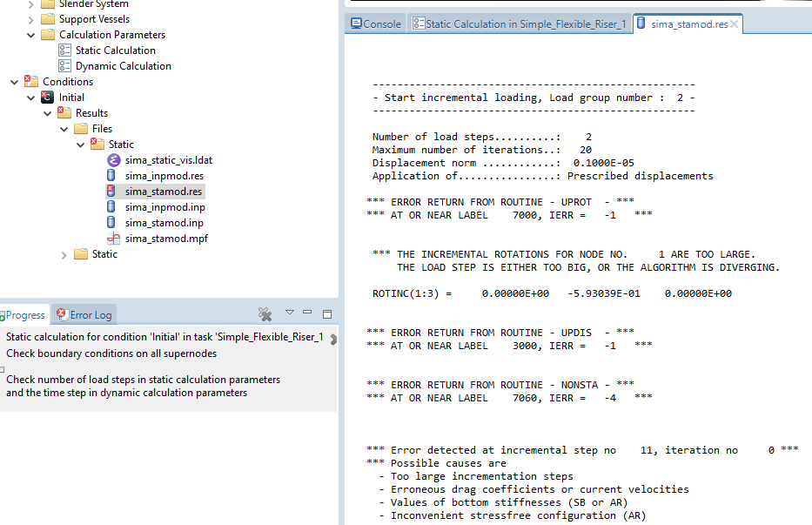Expand the Slender System folder
812x525 pixels.
coord(31,4)
